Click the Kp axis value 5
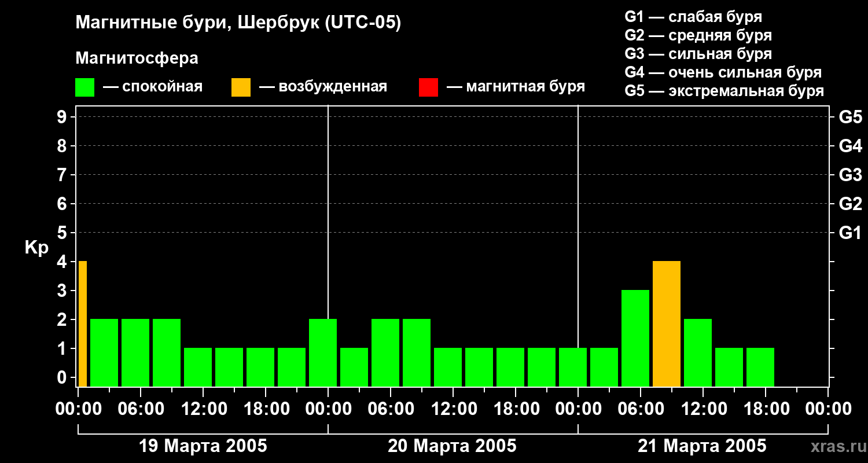This screenshot has height=463, width=868. [63, 233]
